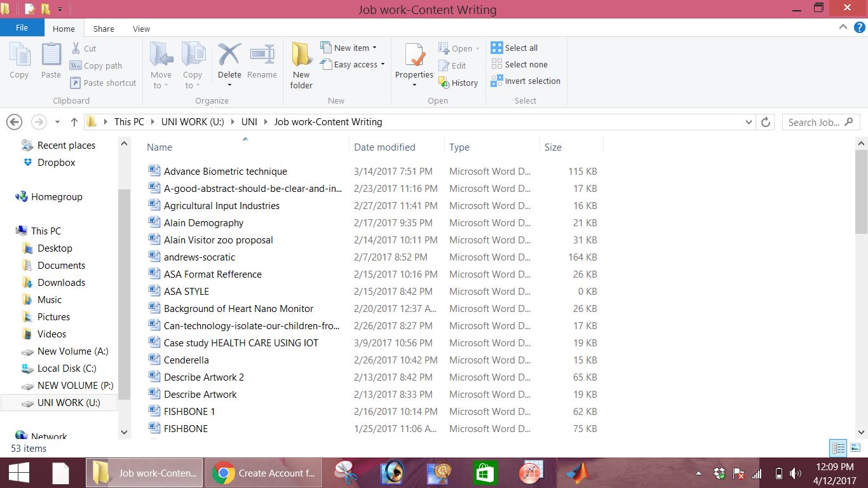Image resolution: width=868 pixels, height=488 pixels.
Task: Click the Up one level arrow
Action: [x=74, y=122]
